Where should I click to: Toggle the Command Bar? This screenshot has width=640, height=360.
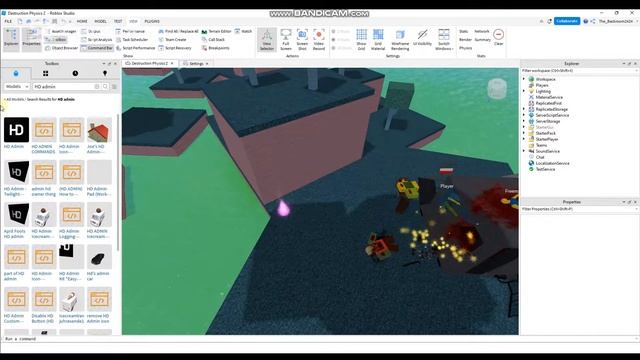(97, 48)
